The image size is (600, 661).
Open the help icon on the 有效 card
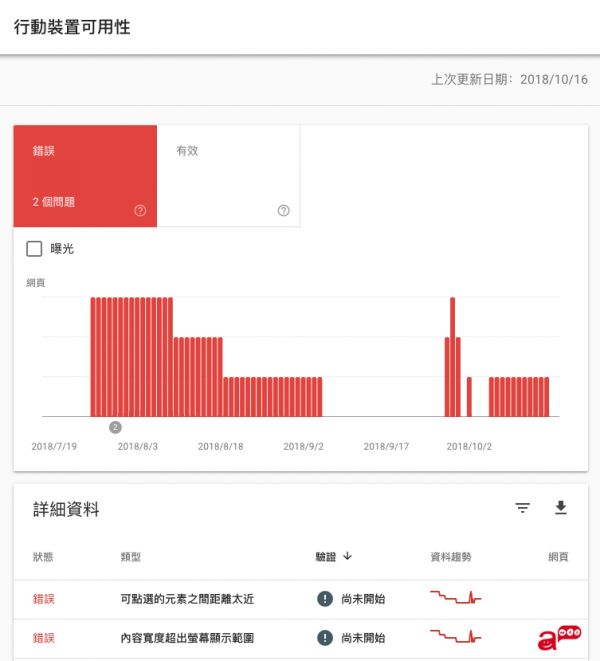coord(283,210)
